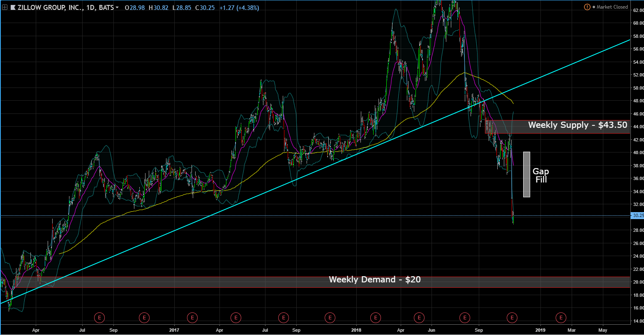Click the blue 30.25 current price label

(x=637, y=215)
